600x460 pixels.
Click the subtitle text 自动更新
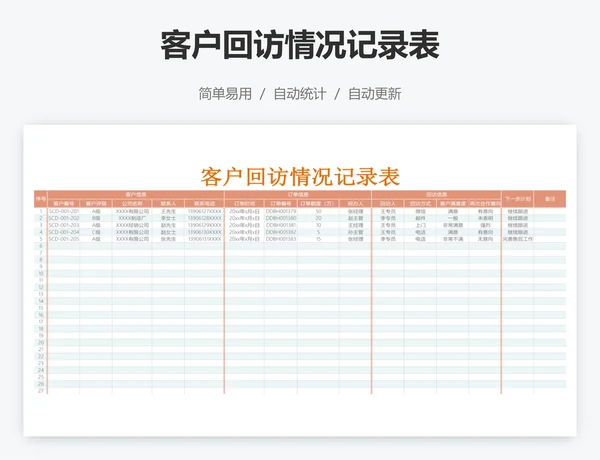pyautogui.click(x=375, y=94)
